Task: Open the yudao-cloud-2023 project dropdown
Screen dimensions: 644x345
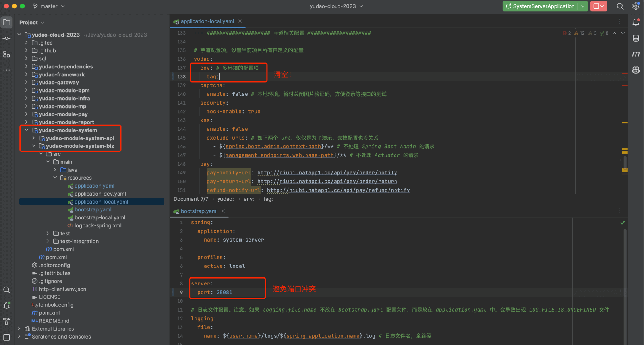Action: 336,6
